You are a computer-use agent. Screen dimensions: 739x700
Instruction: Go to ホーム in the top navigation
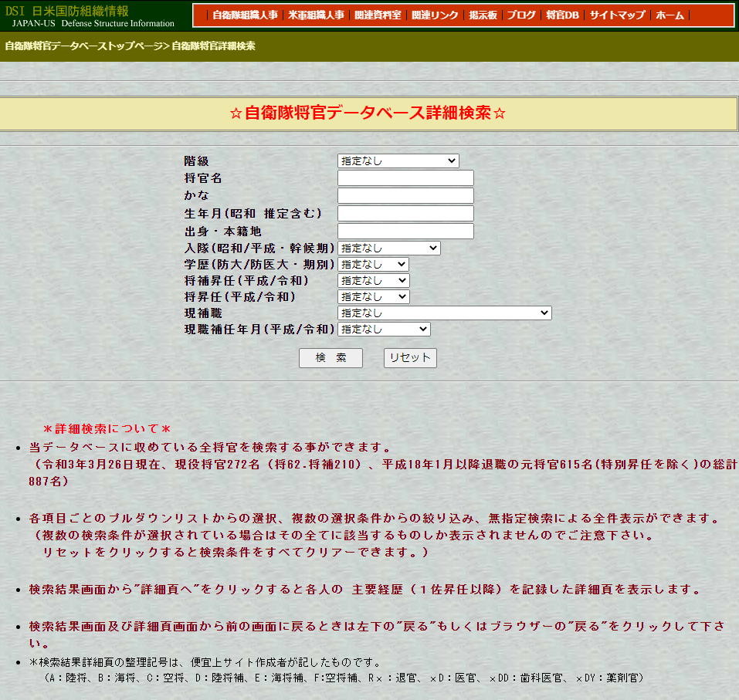click(670, 15)
